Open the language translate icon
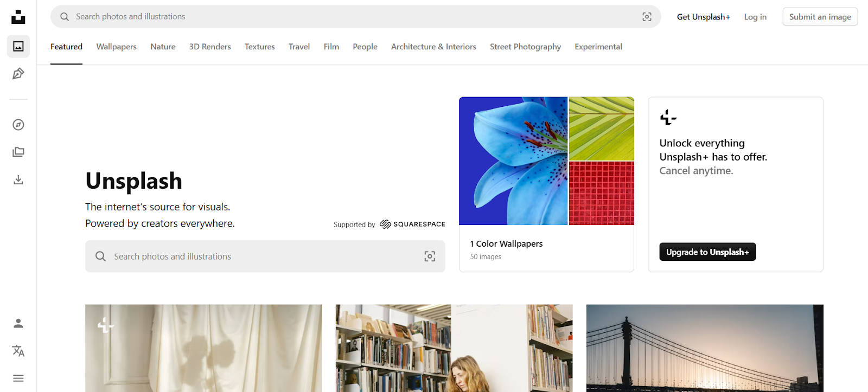Image resolution: width=868 pixels, height=392 pixels. [x=18, y=351]
